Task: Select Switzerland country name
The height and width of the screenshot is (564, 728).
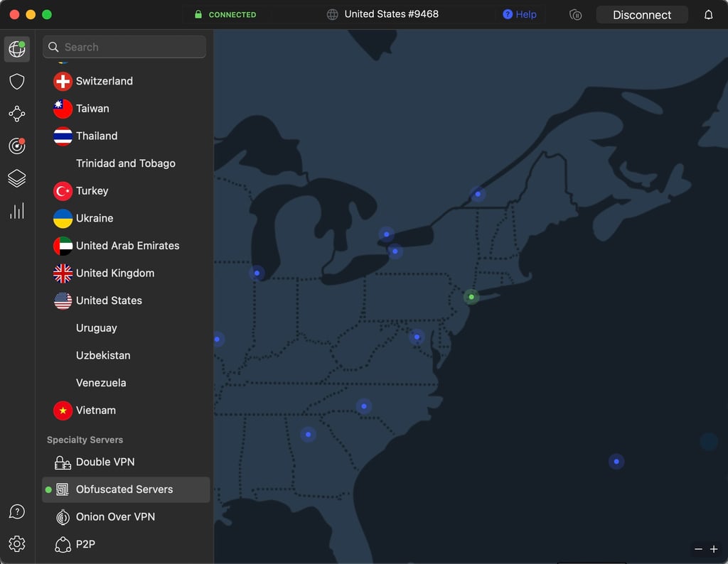Action: click(x=105, y=81)
